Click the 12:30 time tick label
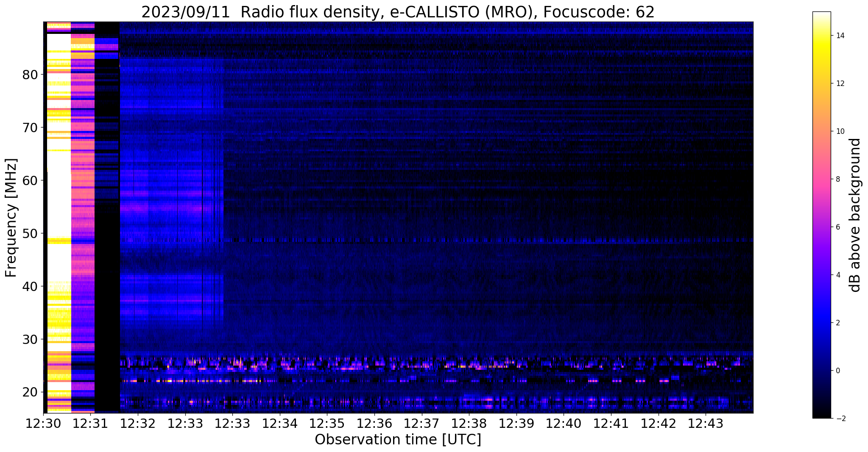 point(43,424)
